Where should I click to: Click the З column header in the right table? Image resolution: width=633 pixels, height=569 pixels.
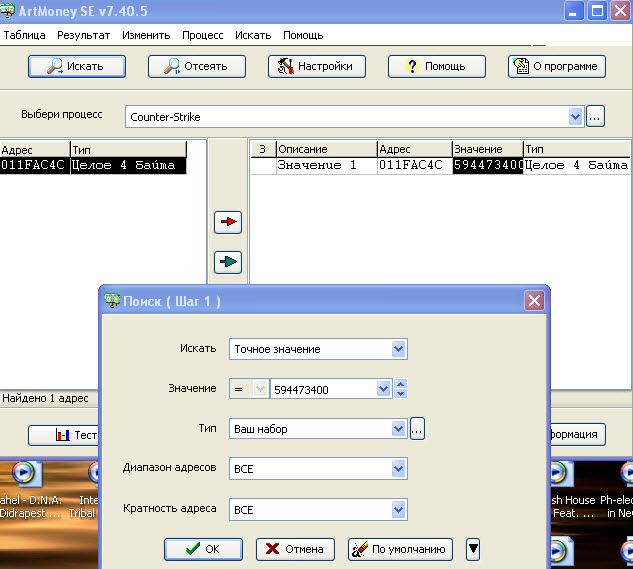tap(263, 149)
